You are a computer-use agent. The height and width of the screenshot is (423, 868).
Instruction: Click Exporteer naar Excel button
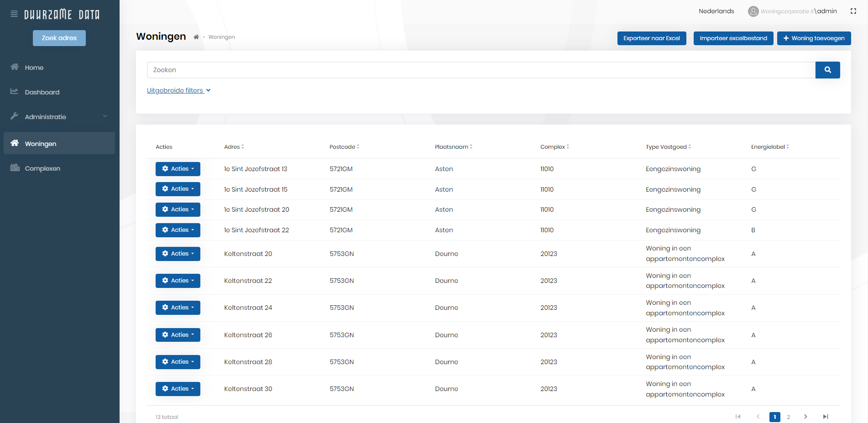[x=651, y=38]
